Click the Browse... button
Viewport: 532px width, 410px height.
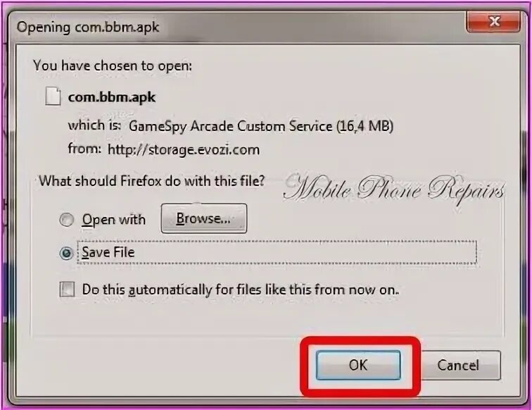pyautogui.click(x=204, y=218)
